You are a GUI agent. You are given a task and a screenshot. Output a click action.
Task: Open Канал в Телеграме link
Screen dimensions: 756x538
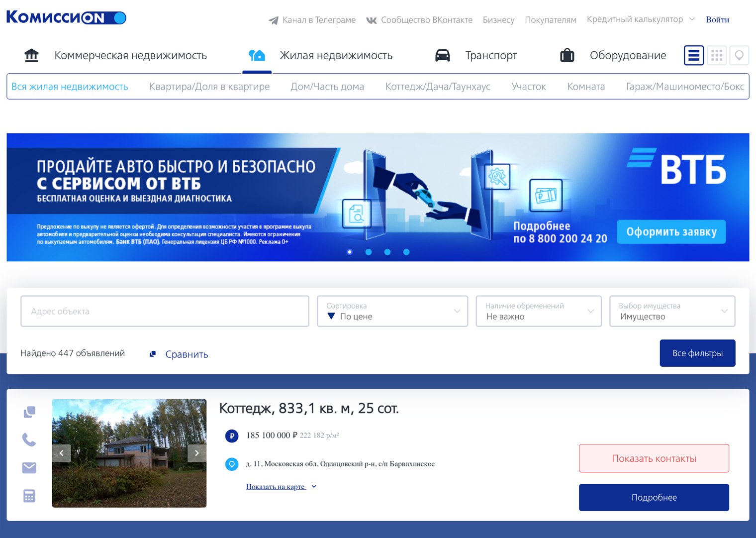[319, 20]
